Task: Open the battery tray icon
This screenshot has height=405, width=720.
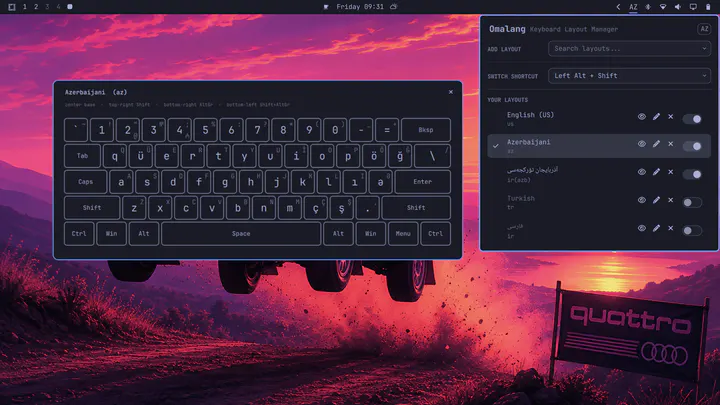Action: (708, 7)
